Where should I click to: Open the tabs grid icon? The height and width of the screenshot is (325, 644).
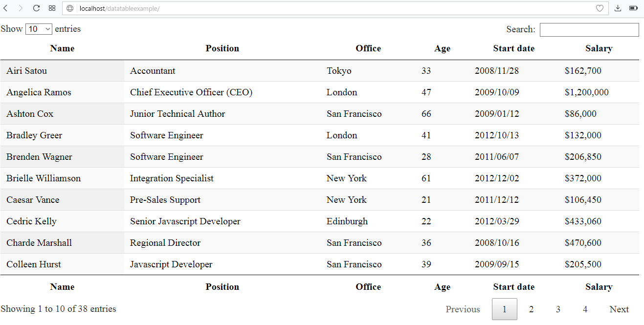click(51, 8)
